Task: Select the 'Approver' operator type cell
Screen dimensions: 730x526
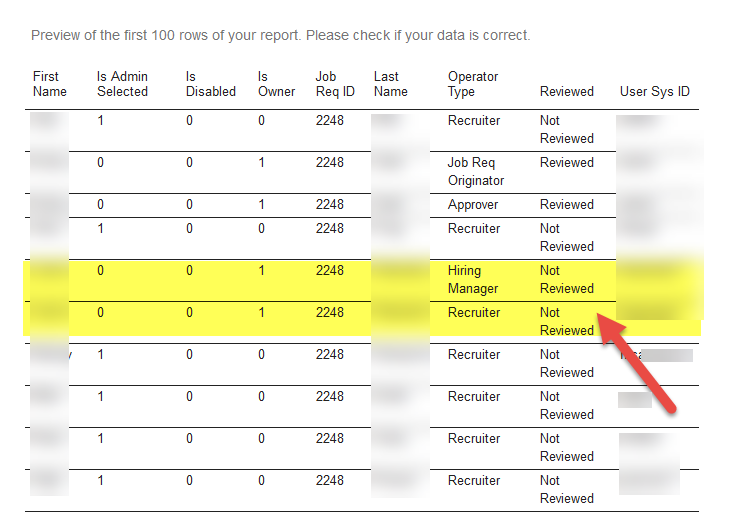Action: tap(473, 205)
